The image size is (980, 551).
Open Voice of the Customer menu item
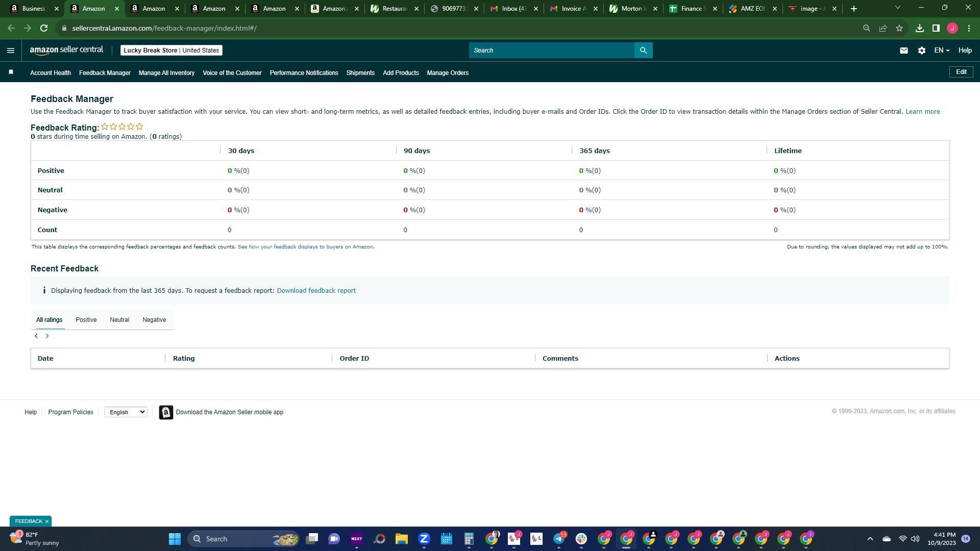232,73
